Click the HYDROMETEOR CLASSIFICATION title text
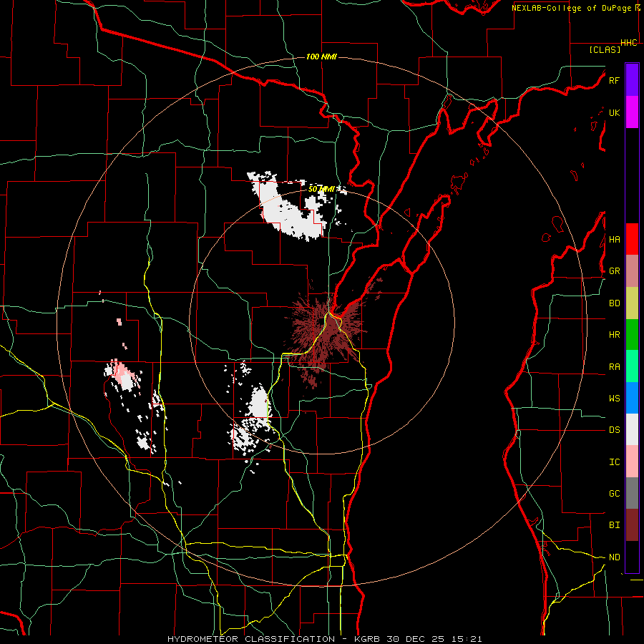Viewport: 644px width, 644px height. coord(251,639)
